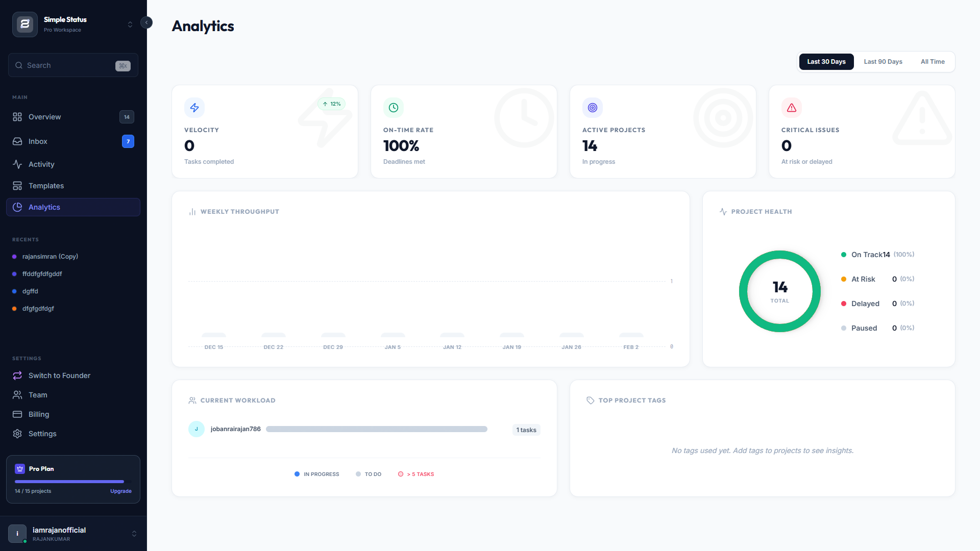Click the Critical Issues warning triangle icon
This screenshot has height=551, width=980.
pos(792,108)
